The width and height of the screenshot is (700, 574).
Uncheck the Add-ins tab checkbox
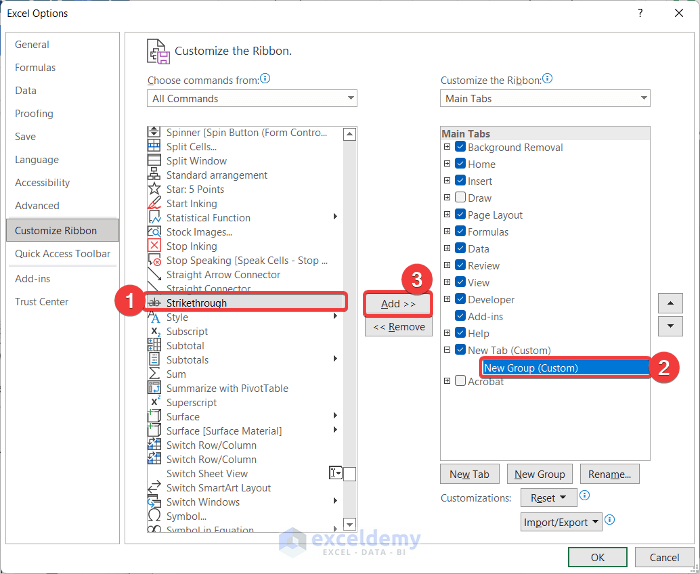(x=460, y=316)
